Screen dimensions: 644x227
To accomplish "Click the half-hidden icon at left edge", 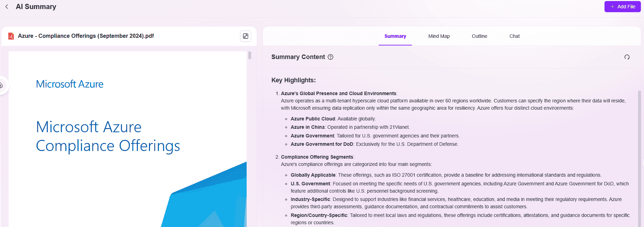I will click(x=1, y=85).
